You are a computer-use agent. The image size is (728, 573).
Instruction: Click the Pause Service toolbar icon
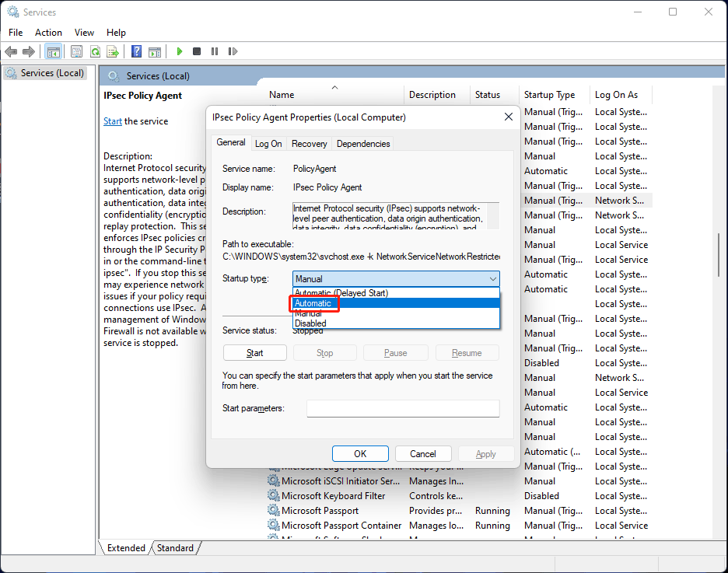coord(215,51)
